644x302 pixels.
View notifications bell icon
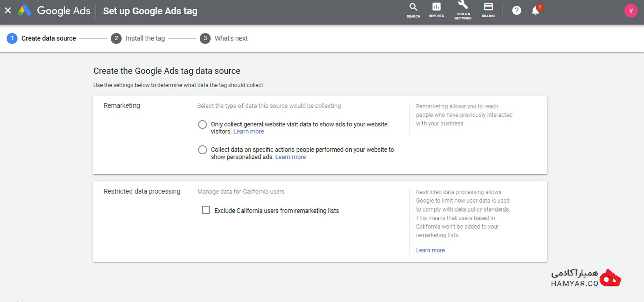tap(536, 11)
